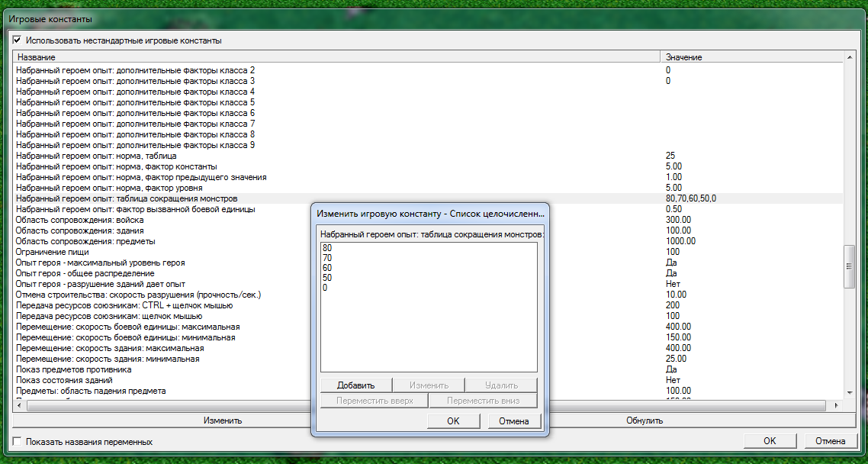
Task: Select row 'скорость боевой единицы: максимальная'
Action: (x=162, y=327)
